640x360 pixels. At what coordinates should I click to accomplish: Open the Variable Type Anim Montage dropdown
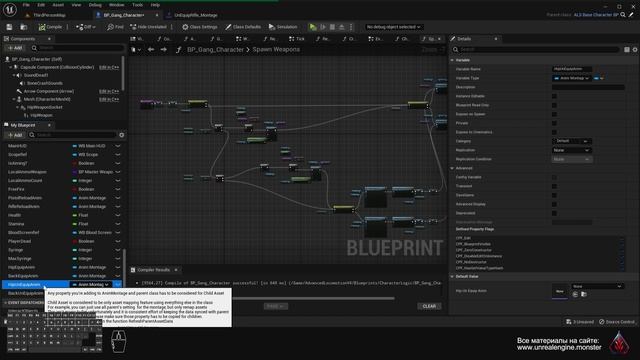571,78
